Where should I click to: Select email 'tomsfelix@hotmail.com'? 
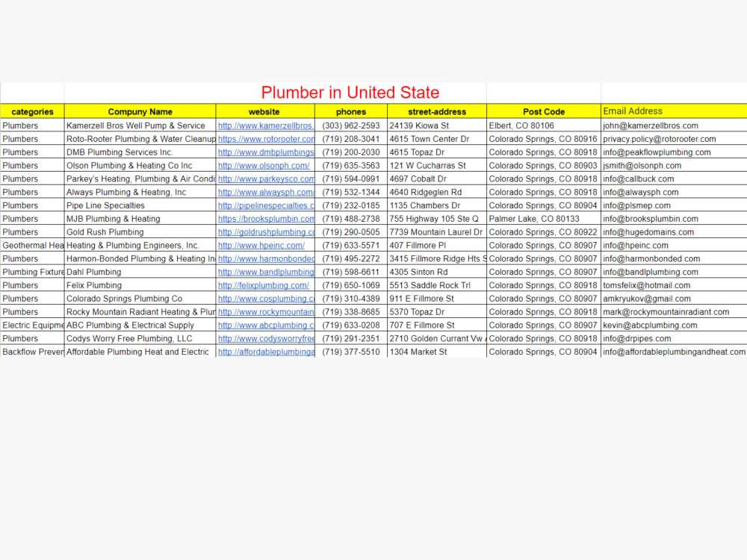[646, 286]
